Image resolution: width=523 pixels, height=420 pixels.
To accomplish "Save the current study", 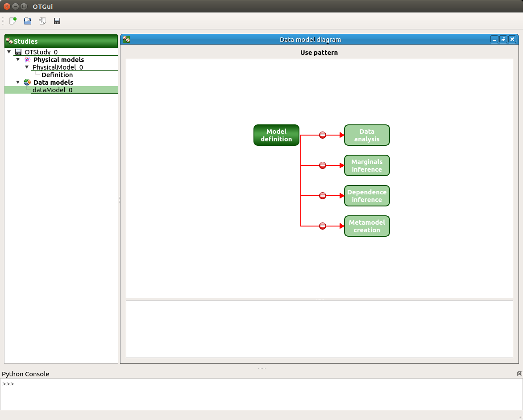I will click(x=57, y=21).
